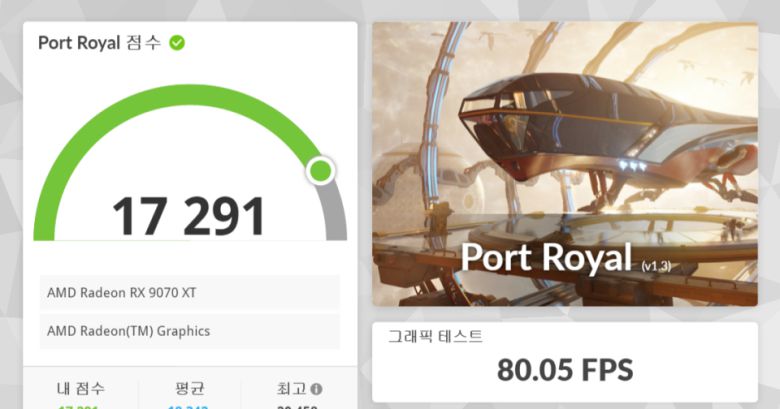Click the 내 점수 column label
This screenshot has height=409, width=780.
coord(81,388)
